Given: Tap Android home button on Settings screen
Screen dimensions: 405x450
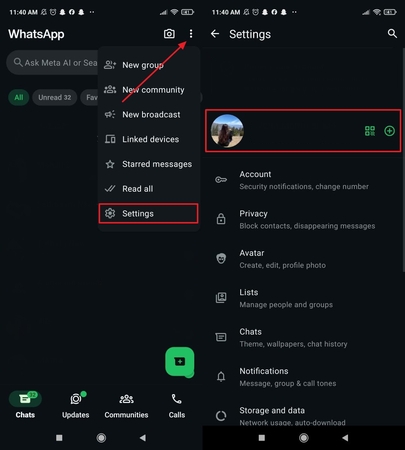Looking at the screenshot, I should [304, 438].
